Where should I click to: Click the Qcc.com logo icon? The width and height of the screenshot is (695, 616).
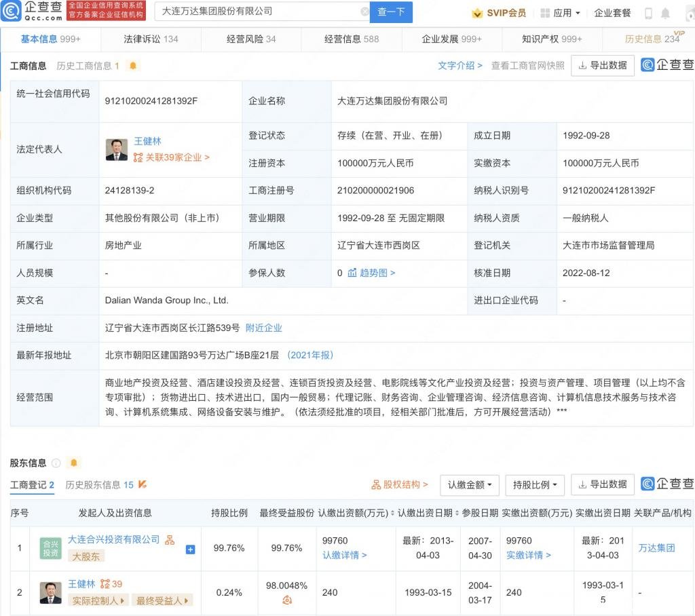click(x=11, y=11)
